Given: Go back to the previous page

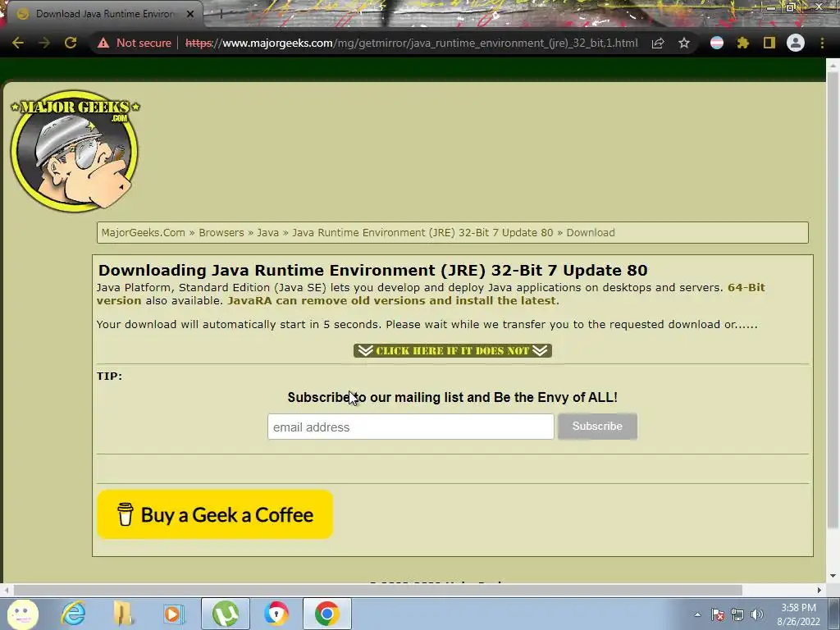Looking at the screenshot, I should click(18, 43).
